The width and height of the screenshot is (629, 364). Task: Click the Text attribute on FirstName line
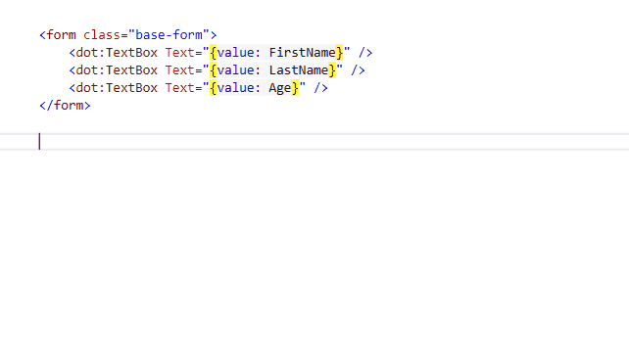point(179,53)
